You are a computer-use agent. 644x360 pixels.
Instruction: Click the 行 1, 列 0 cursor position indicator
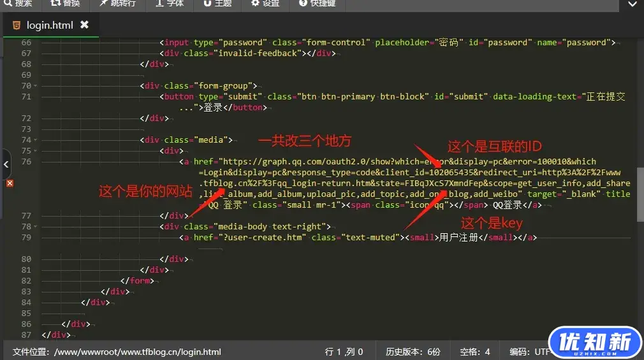(344, 352)
